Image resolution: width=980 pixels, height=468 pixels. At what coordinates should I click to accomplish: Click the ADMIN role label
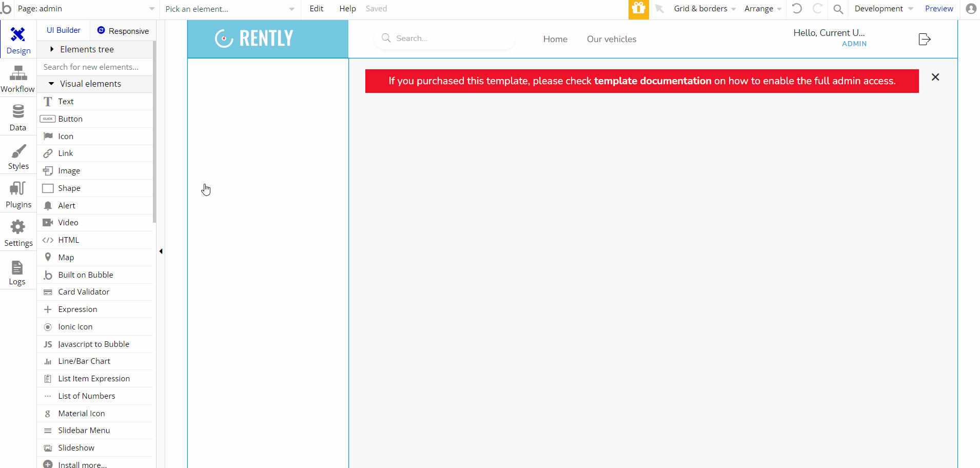tap(854, 44)
